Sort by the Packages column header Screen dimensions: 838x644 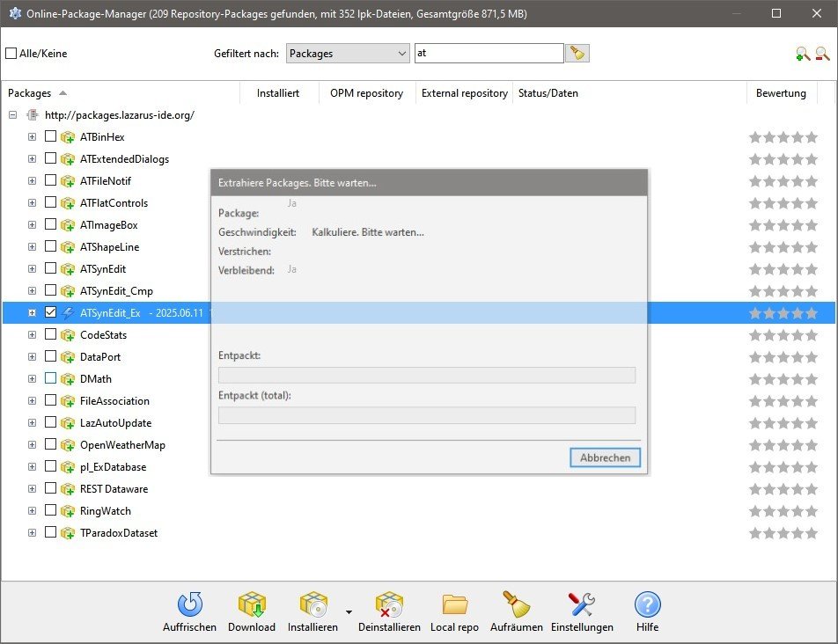pyautogui.click(x=121, y=93)
